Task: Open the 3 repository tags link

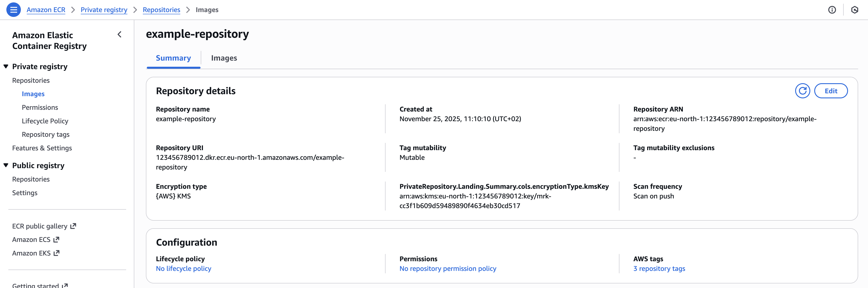Action: pyautogui.click(x=659, y=269)
